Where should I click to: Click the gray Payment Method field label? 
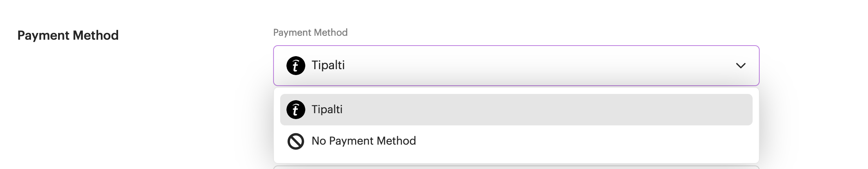310,33
